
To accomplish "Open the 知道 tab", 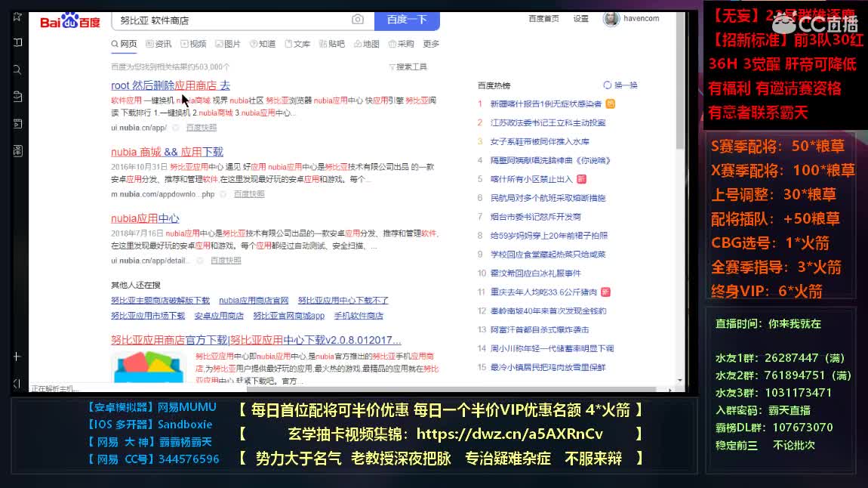I will 263,44.
